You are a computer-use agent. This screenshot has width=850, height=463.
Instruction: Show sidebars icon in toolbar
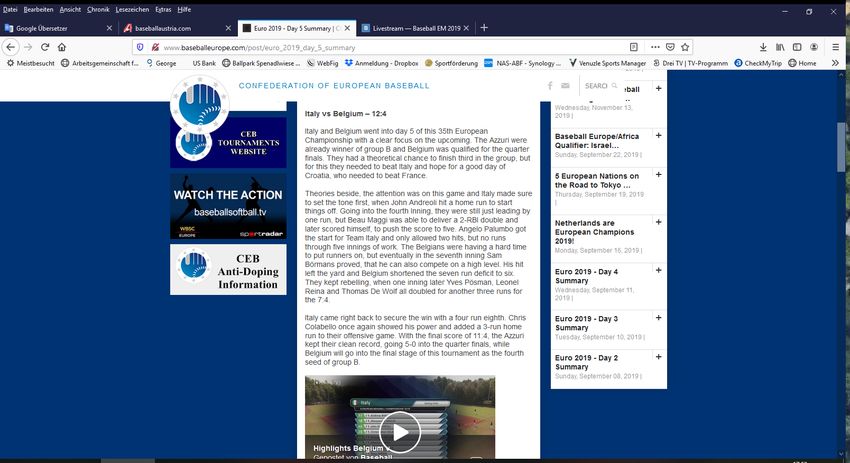(x=797, y=47)
